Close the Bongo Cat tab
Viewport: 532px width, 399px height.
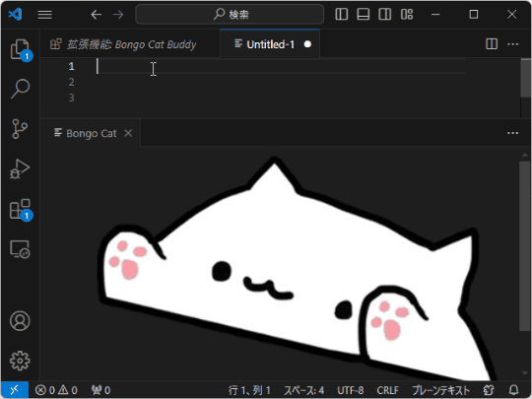[x=128, y=133]
